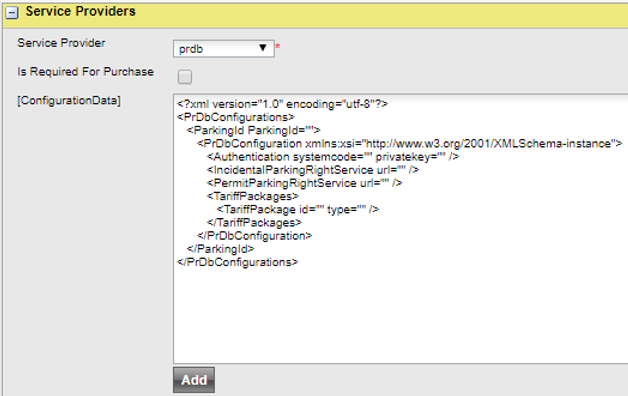Click the opening TariffPackages tag line
This screenshot has height=396, width=628.
click(253, 197)
